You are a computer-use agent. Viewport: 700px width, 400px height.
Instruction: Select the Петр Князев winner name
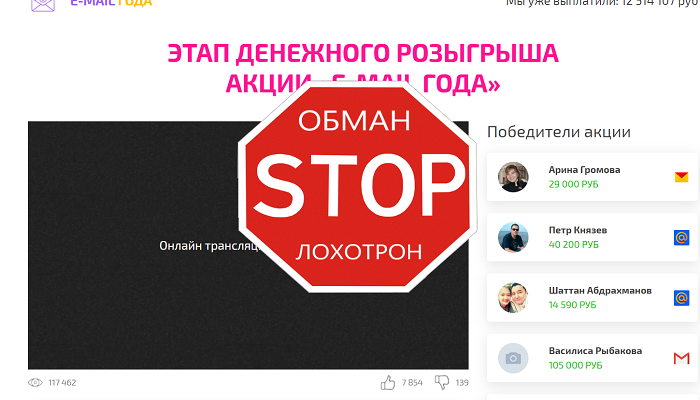click(578, 230)
